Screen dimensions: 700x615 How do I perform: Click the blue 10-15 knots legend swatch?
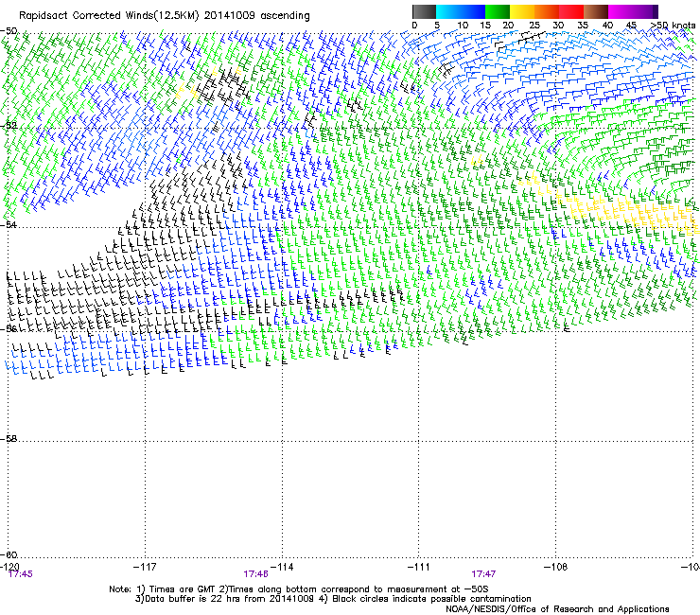pyautogui.click(x=473, y=11)
